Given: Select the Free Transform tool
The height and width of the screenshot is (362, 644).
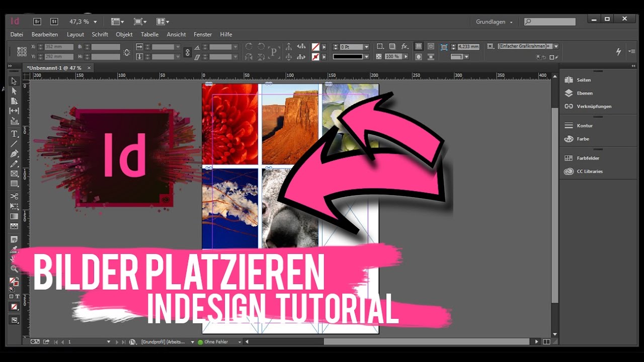Looking at the screenshot, I should tap(14, 206).
